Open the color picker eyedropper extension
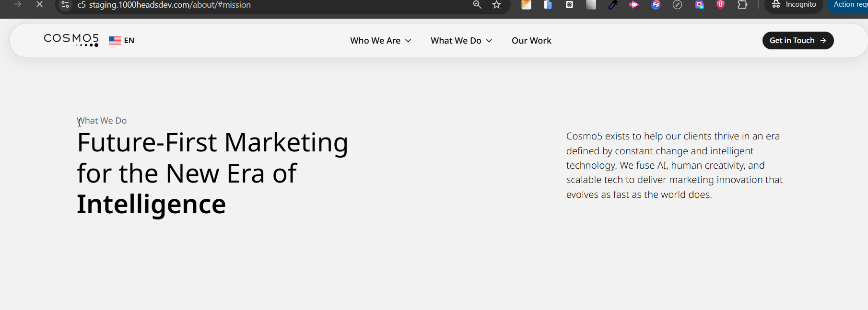Image resolution: width=868 pixels, height=310 pixels. (612, 5)
